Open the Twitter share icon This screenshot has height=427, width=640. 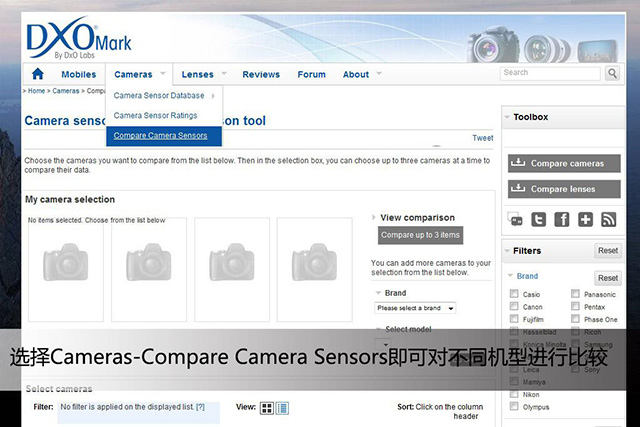(x=538, y=220)
